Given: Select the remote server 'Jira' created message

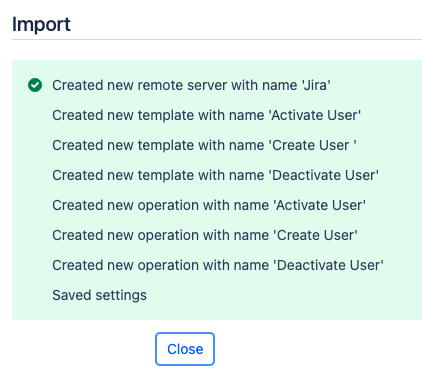Looking at the screenshot, I should tap(191, 85).
